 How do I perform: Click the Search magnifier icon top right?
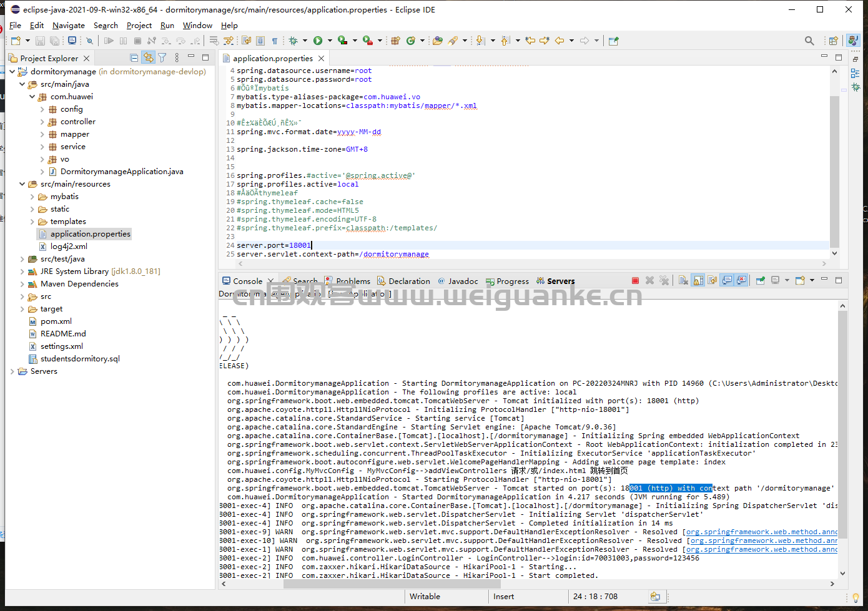[x=809, y=41]
